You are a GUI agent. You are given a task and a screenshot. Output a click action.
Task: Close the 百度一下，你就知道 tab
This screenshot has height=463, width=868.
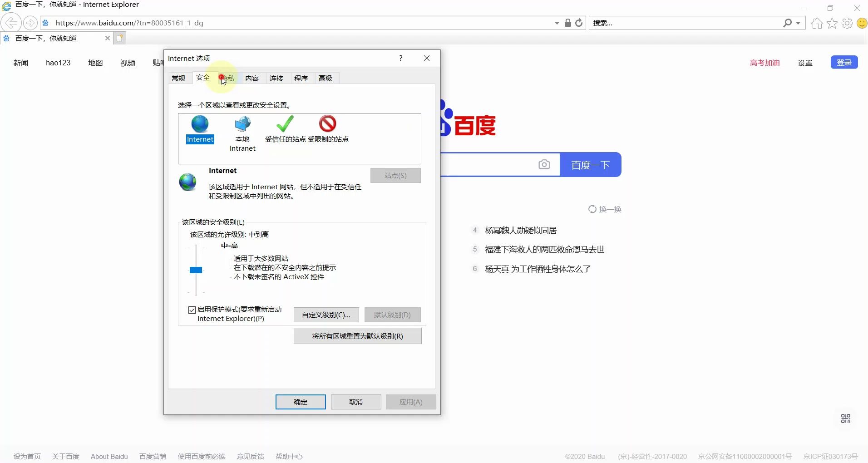pos(108,38)
